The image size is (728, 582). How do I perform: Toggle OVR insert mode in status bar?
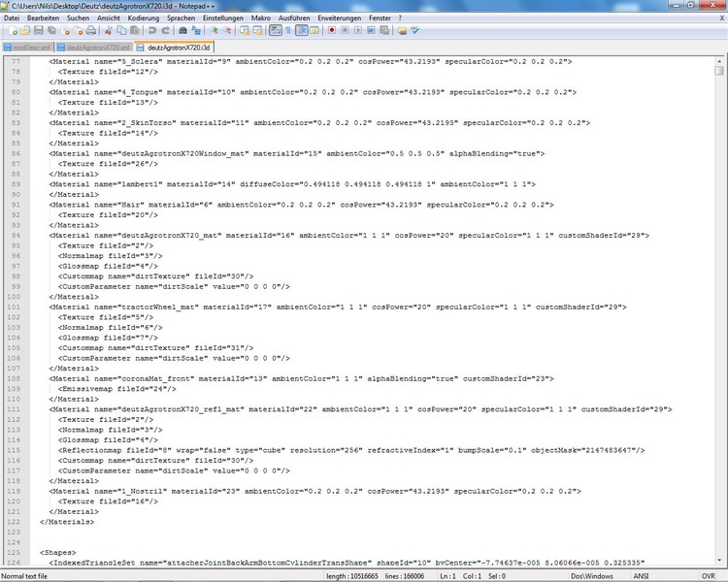tap(708, 576)
